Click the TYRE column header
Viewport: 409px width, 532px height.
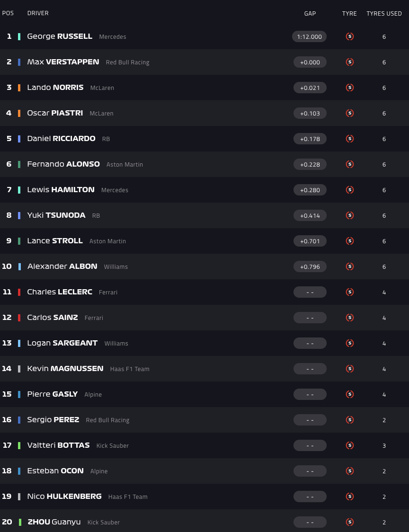click(349, 14)
